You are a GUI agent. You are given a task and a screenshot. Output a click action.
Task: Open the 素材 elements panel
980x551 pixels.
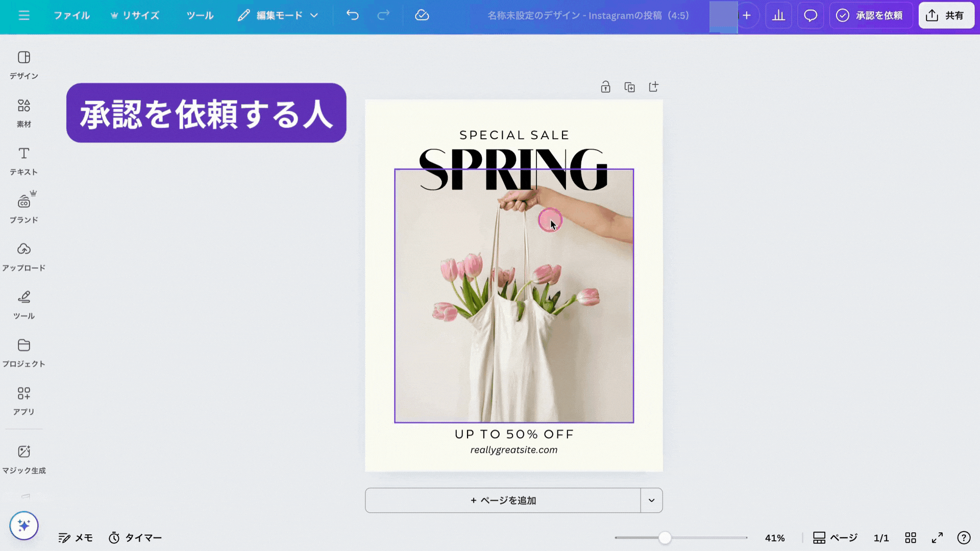(x=23, y=113)
